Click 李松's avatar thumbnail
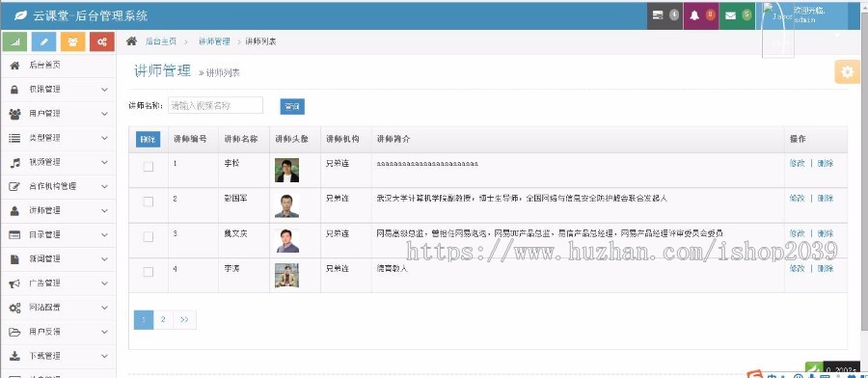This screenshot has height=378, width=868. (x=286, y=171)
